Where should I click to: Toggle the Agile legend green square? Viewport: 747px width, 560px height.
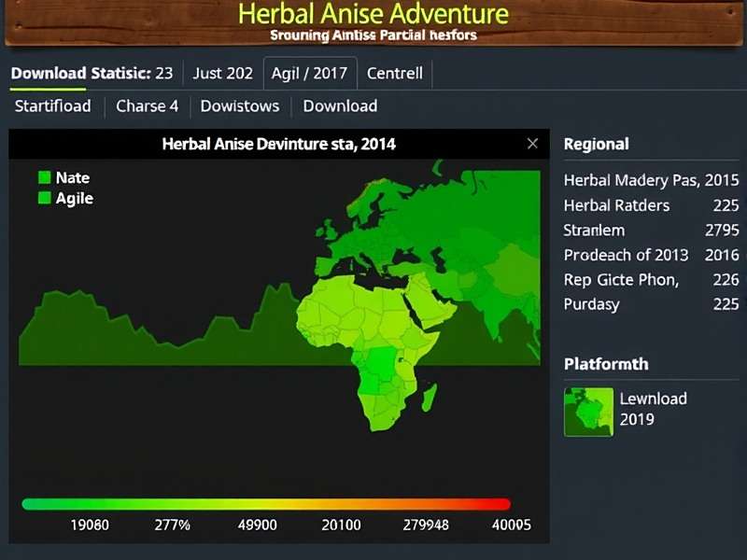44,198
